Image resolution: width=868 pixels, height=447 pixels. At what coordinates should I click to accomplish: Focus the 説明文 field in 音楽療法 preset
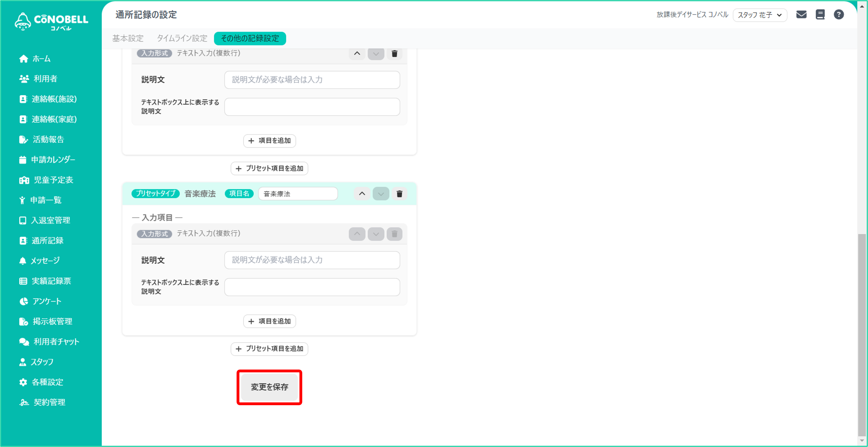[312, 260]
